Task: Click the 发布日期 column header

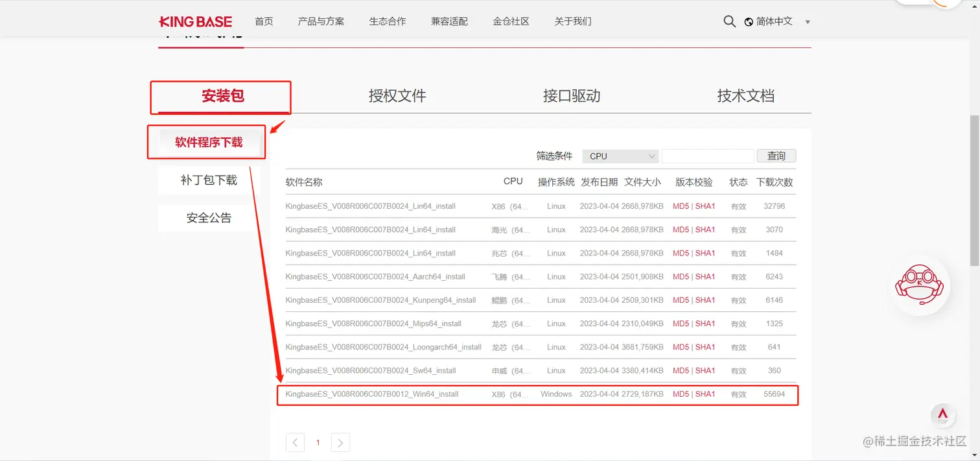Action: (600, 182)
